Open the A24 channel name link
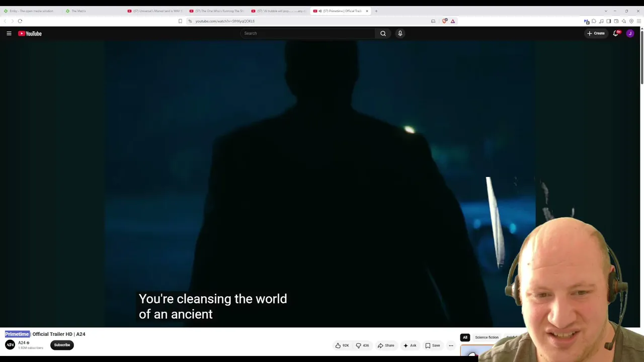The height and width of the screenshot is (362, 644). [x=22, y=343]
